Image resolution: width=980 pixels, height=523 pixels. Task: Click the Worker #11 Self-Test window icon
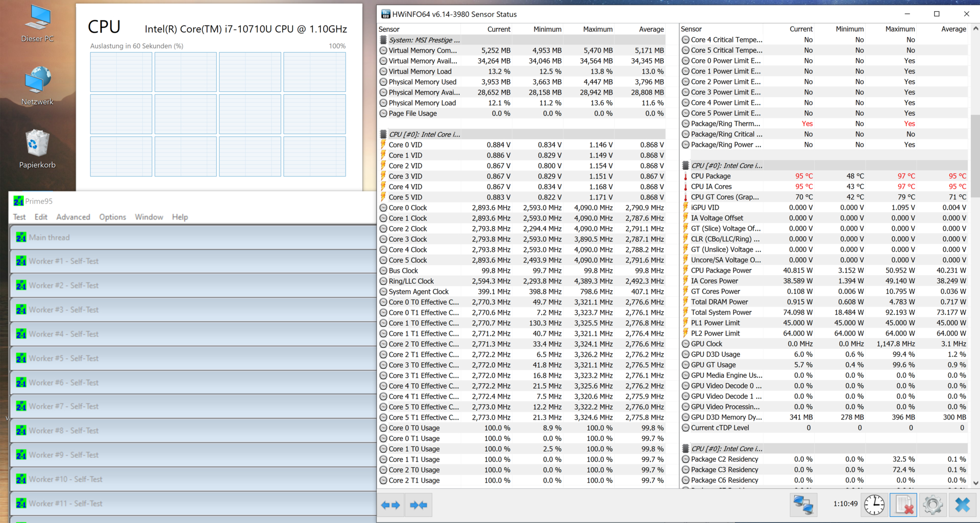coord(21,503)
